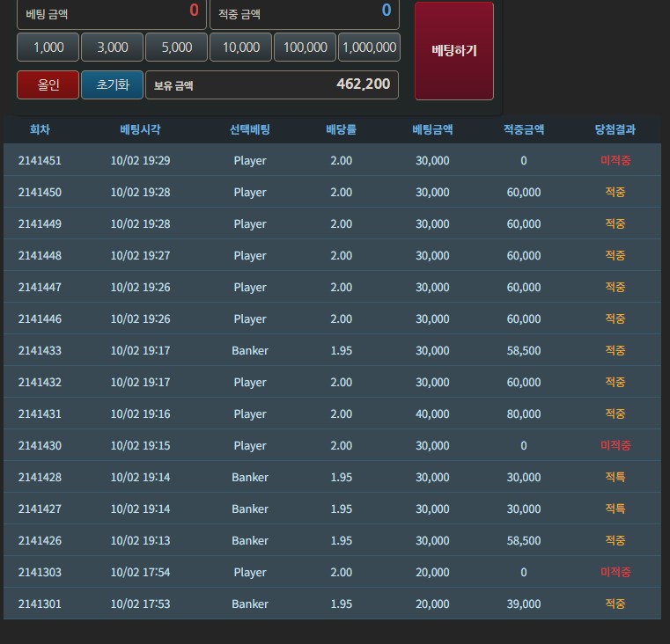The height and width of the screenshot is (644, 670).
Task: Click the 베팅하기 bet button
Action: (x=453, y=51)
